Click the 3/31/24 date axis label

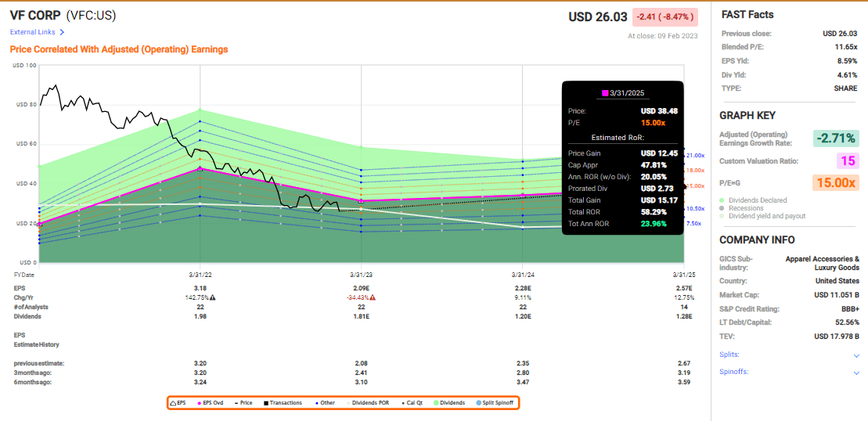[x=523, y=275]
